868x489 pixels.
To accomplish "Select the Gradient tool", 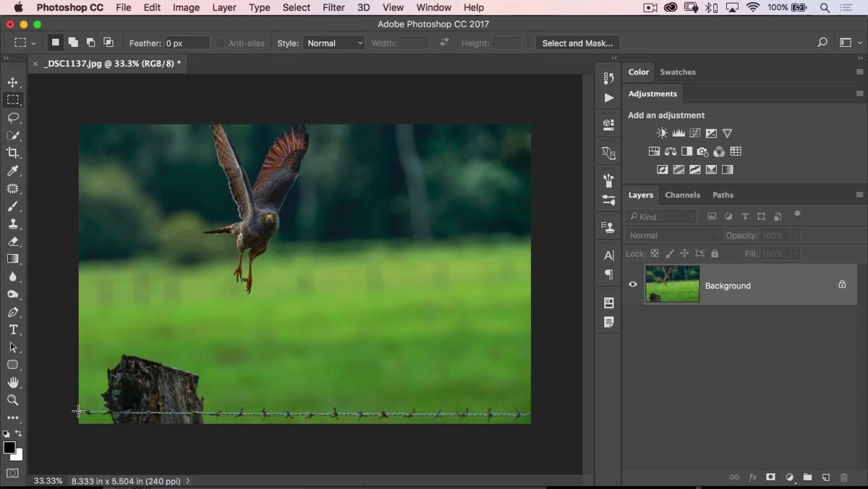I will click(13, 259).
